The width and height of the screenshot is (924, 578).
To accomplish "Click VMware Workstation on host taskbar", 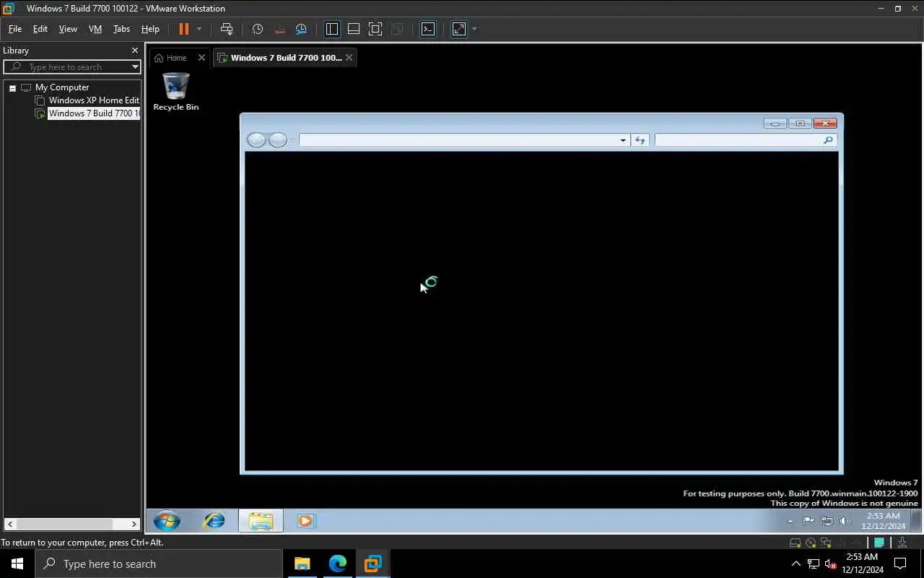I will [372, 564].
